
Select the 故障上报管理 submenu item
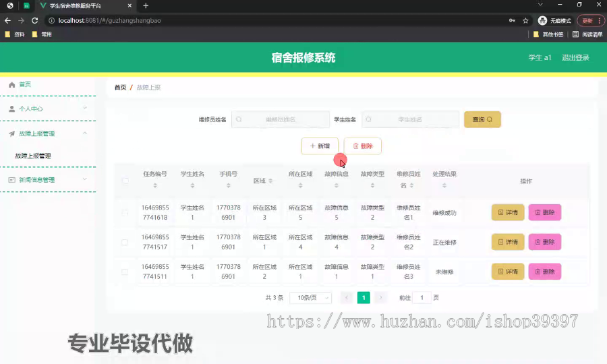pos(33,156)
